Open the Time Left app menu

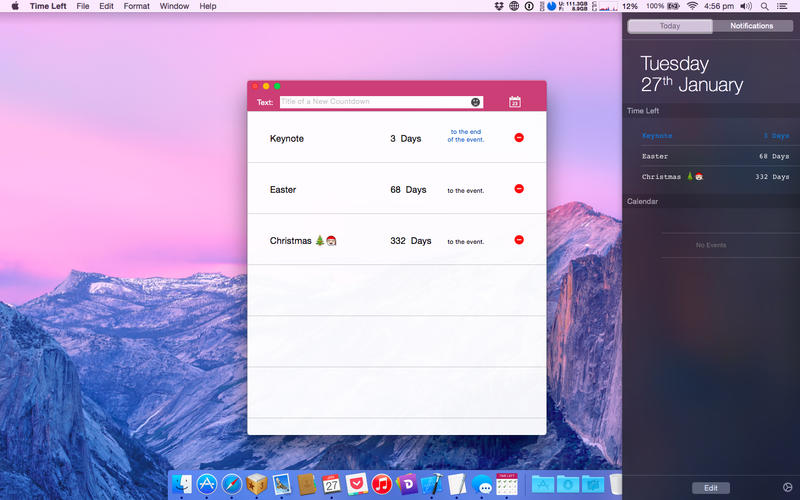point(48,6)
